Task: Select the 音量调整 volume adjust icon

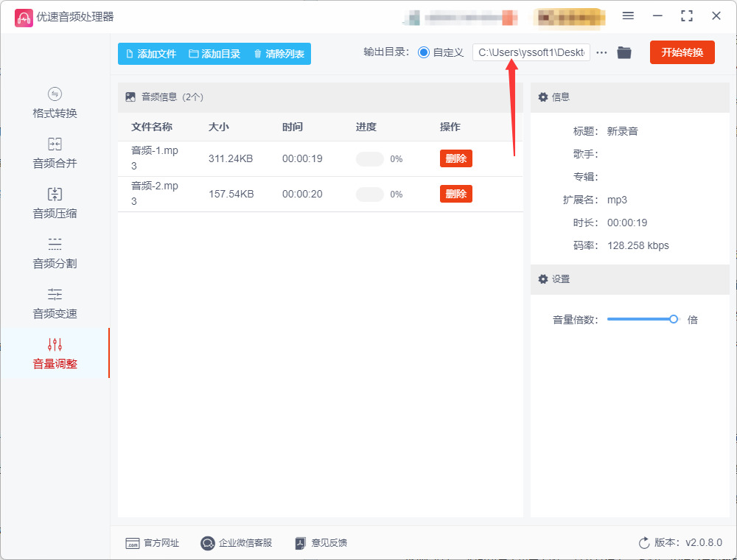Action: [x=55, y=344]
